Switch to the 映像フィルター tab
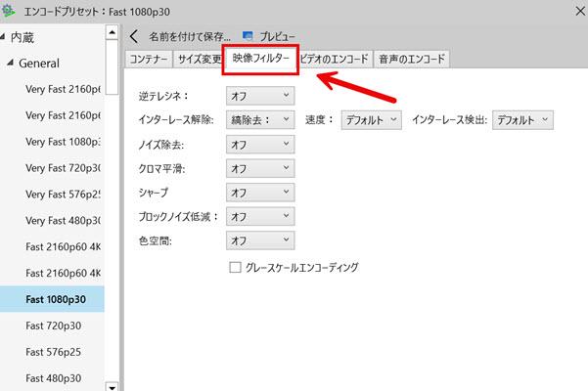Image resolution: width=588 pixels, height=391 pixels. click(259, 60)
